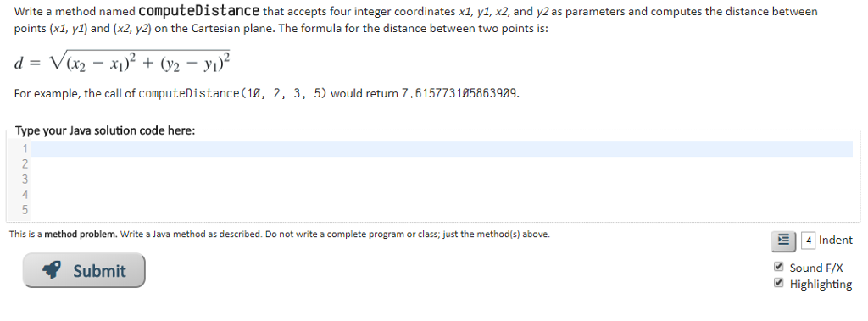Click line number 5 in gutter
The width and height of the screenshot is (868, 321).
(x=25, y=210)
